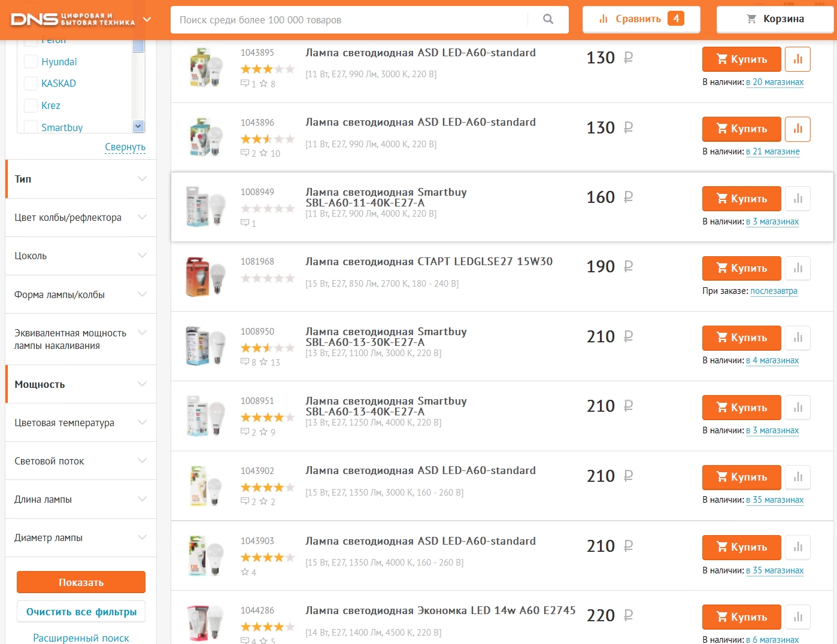Open Расширенный поиск link
This screenshot has height=644, width=837.
[x=81, y=638]
